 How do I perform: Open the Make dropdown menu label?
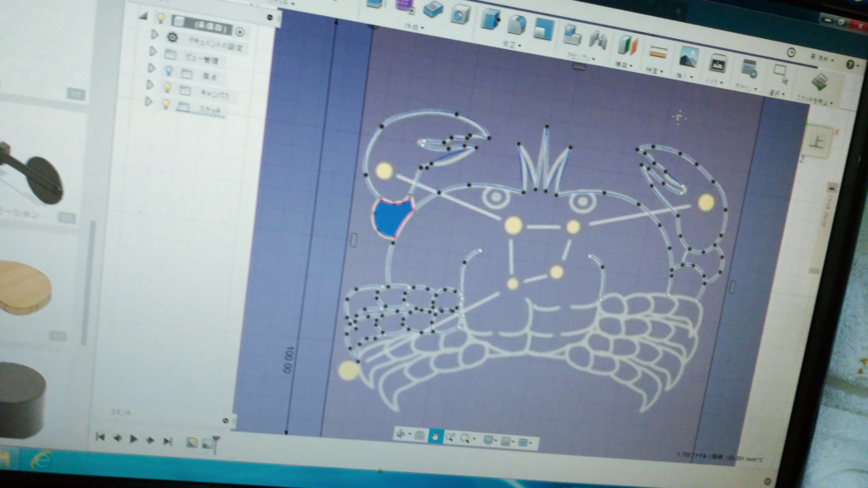click(713, 82)
